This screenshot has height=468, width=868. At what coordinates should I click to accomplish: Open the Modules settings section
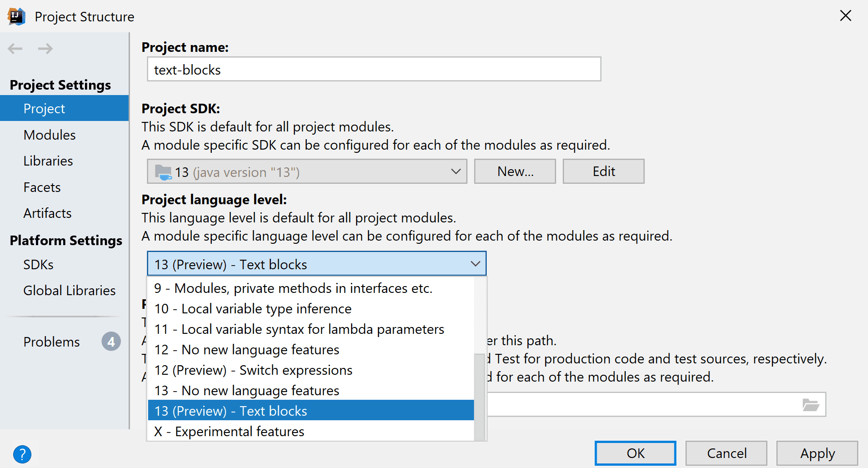coord(50,135)
